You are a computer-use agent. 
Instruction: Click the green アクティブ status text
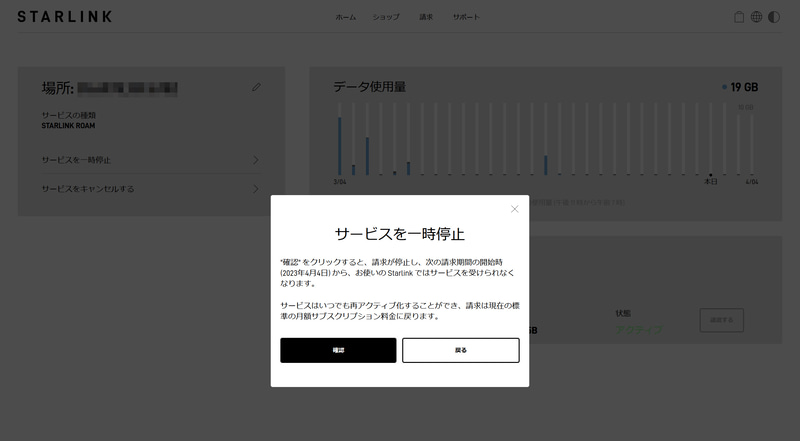tap(639, 330)
